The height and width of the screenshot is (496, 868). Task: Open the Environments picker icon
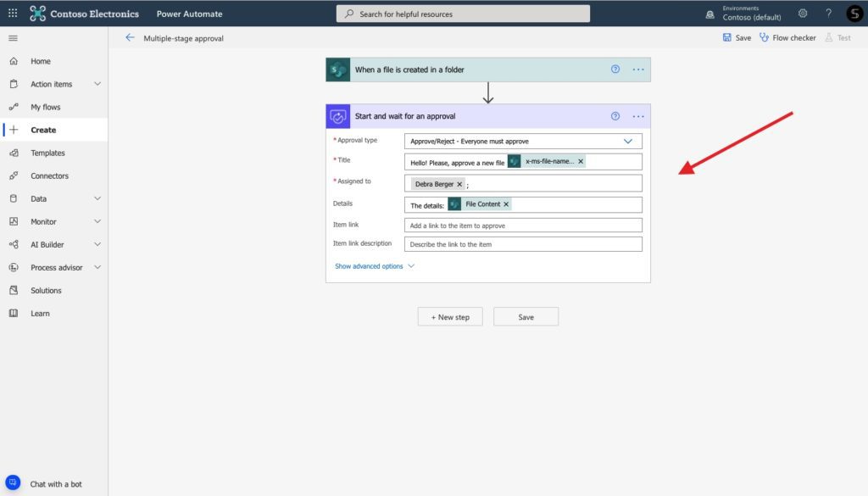coord(709,14)
